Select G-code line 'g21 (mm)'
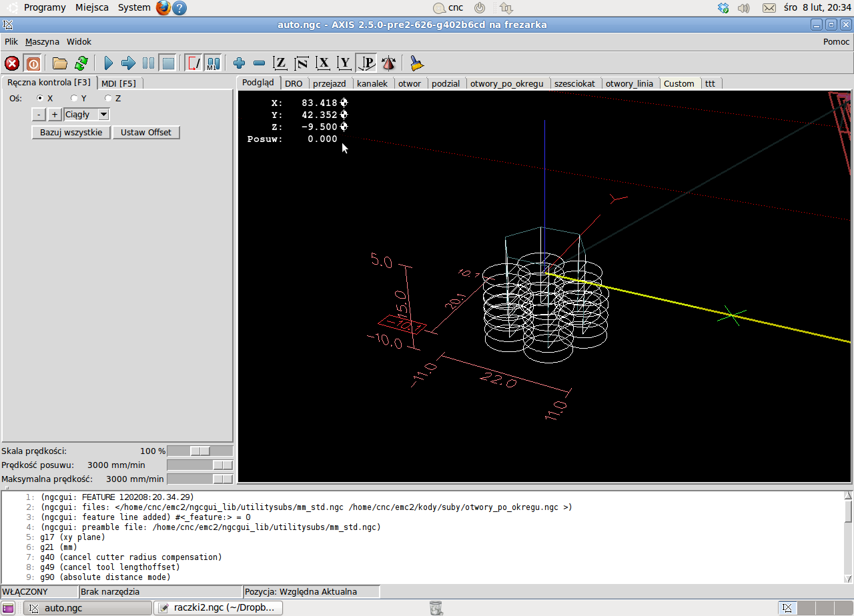The image size is (854, 616). tap(58, 547)
